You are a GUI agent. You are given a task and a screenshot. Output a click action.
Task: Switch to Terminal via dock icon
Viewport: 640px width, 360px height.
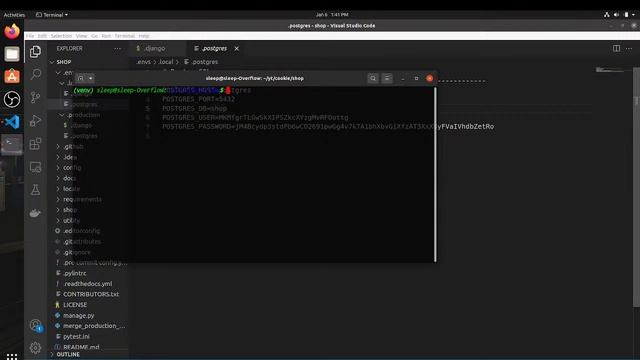[x=12, y=144]
